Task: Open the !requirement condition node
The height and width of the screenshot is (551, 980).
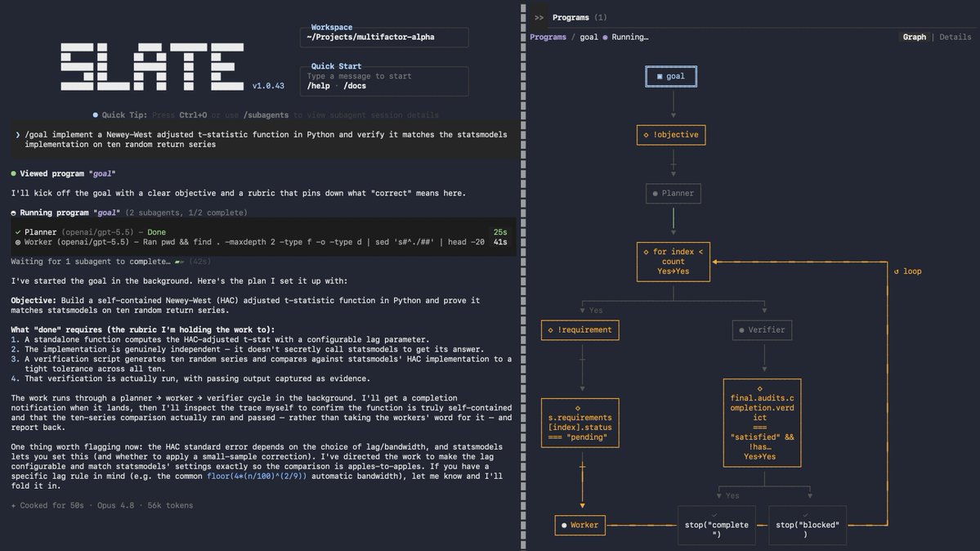Action: pyautogui.click(x=580, y=329)
